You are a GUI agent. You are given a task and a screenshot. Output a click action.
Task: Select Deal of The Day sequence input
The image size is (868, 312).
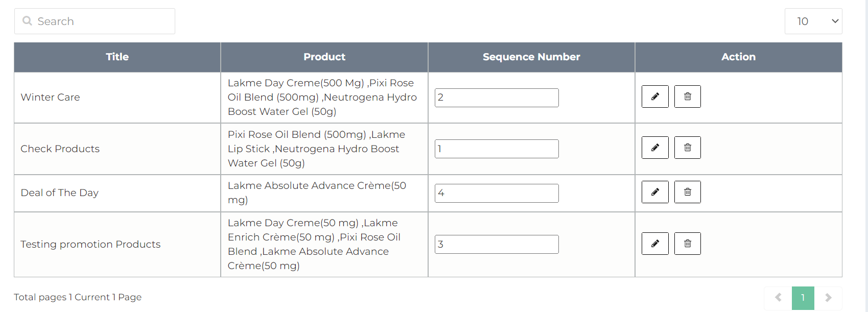(x=497, y=193)
